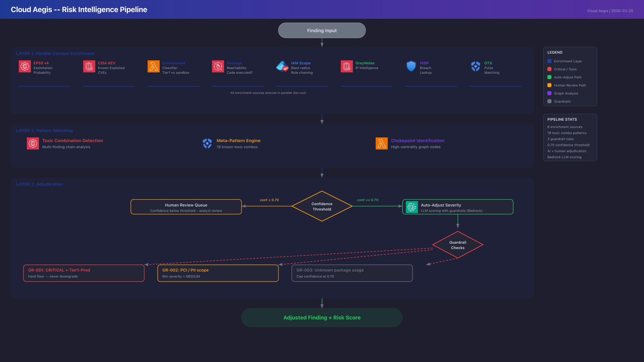Screen dimensions: 644x362
Task: Click the OTX pulse matching icon
Action: [x=475, y=66]
